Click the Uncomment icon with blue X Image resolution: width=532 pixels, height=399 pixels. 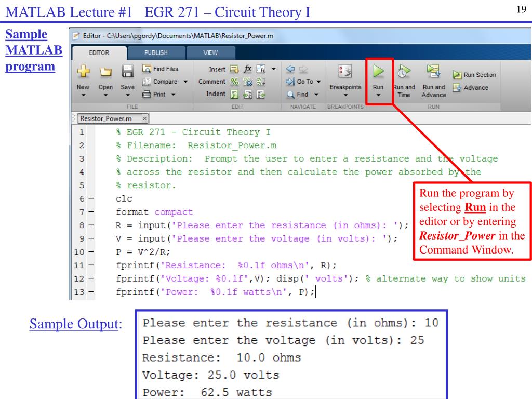248,82
